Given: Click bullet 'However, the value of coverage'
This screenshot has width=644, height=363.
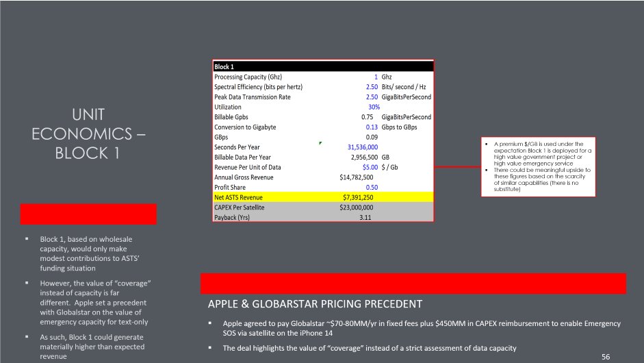Looking at the screenshot, I should pyautogui.click(x=95, y=303).
